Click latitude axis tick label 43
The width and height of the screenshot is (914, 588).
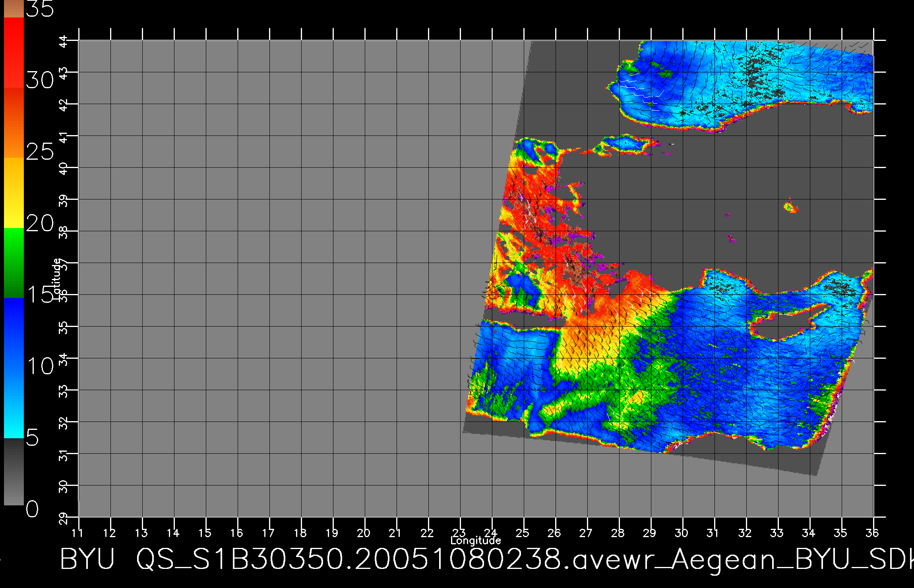(64, 73)
